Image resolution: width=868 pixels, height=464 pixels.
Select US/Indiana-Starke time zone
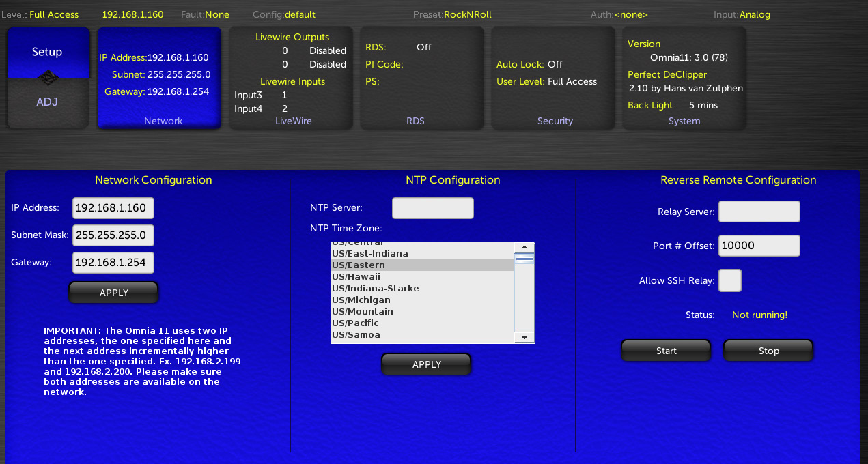[422, 289]
